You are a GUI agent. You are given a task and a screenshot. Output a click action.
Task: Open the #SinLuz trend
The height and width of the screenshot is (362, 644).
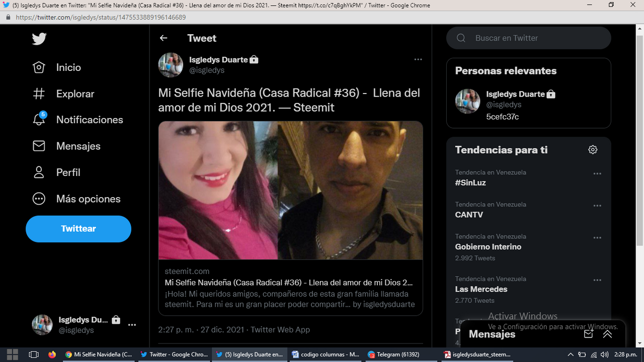point(470,183)
